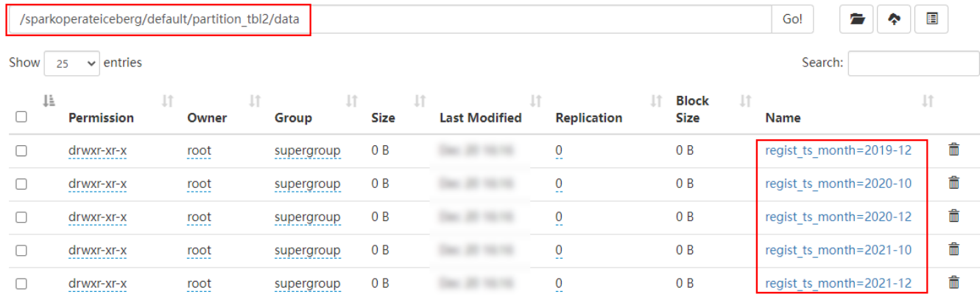Toggle the select-all header checkbox

[21, 116]
